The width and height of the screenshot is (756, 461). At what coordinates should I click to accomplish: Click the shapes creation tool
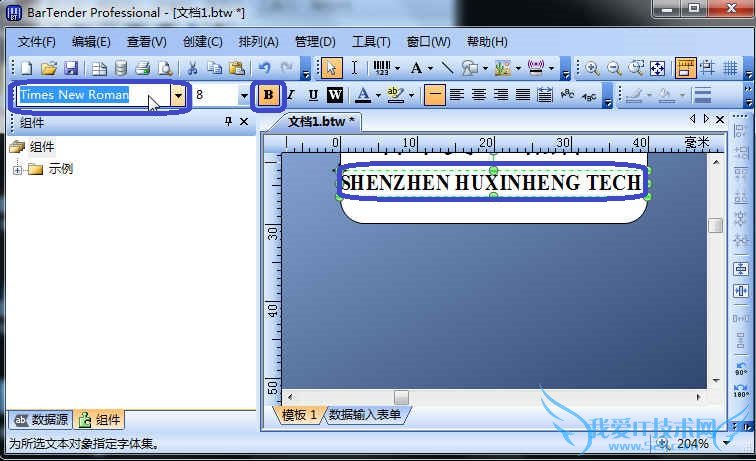(470, 68)
